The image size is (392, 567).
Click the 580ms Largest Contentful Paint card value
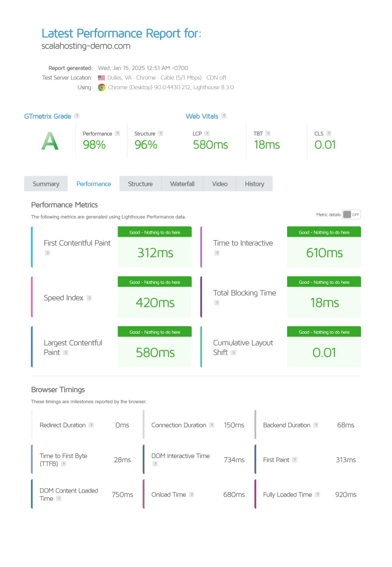(x=155, y=352)
